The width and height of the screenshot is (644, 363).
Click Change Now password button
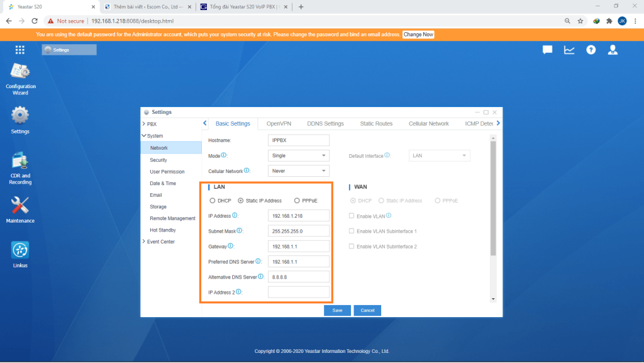coord(418,35)
